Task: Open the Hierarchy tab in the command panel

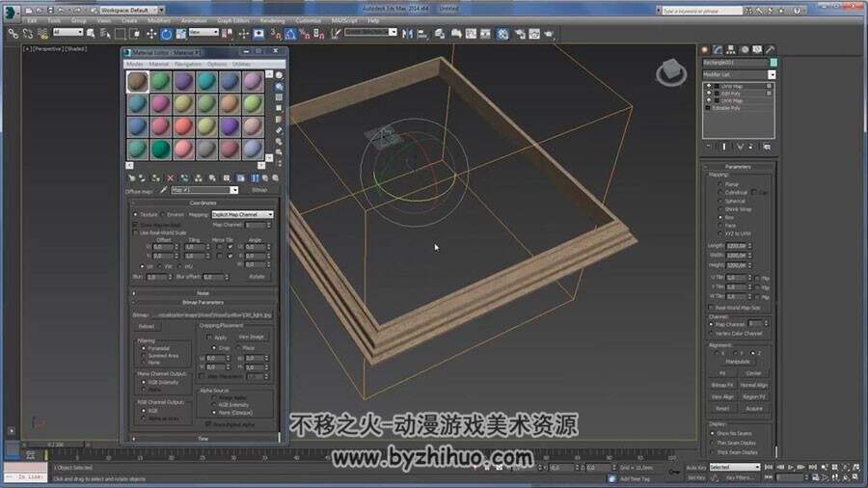Action: click(731, 49)
